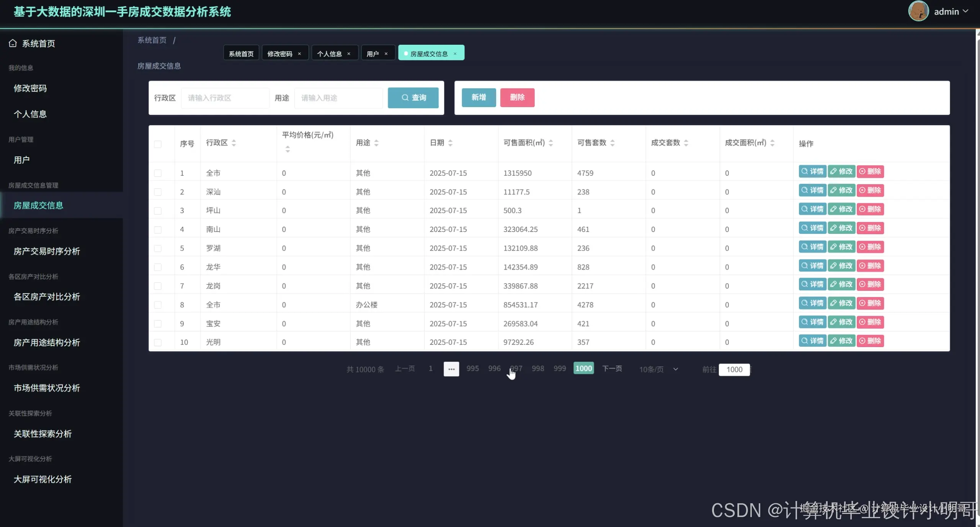Click the red 删除 batch delete button
Viewport: 980px width, 527px height.
click(517, 97)
